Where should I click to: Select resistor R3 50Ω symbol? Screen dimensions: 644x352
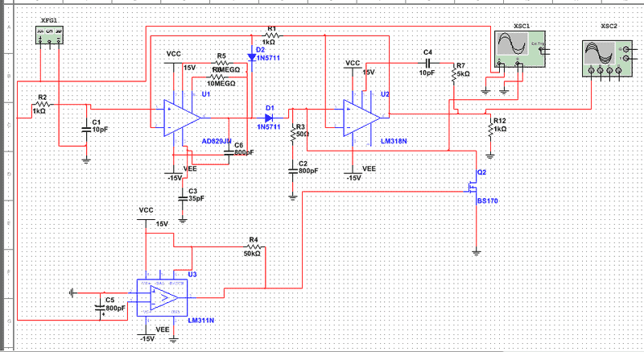coord(292,134)
